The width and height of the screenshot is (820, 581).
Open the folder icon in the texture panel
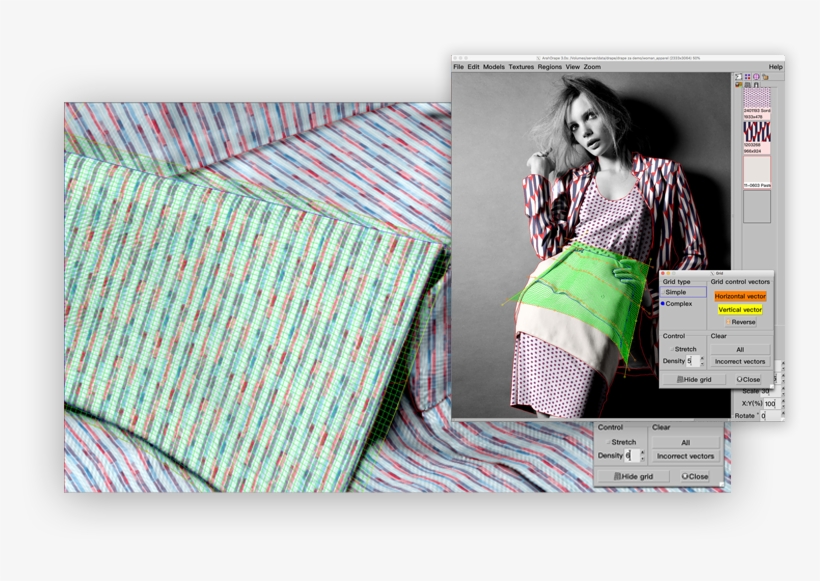pos(765,76)
